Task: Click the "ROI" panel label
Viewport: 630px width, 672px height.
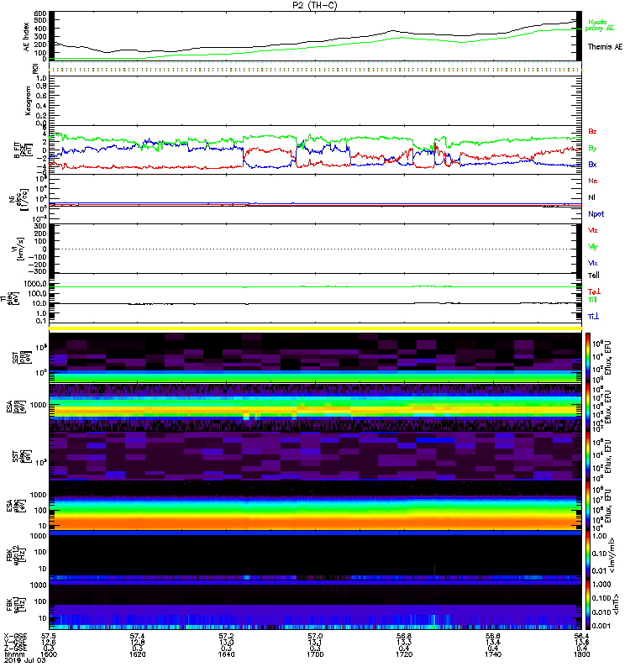Action: (35, 68)
